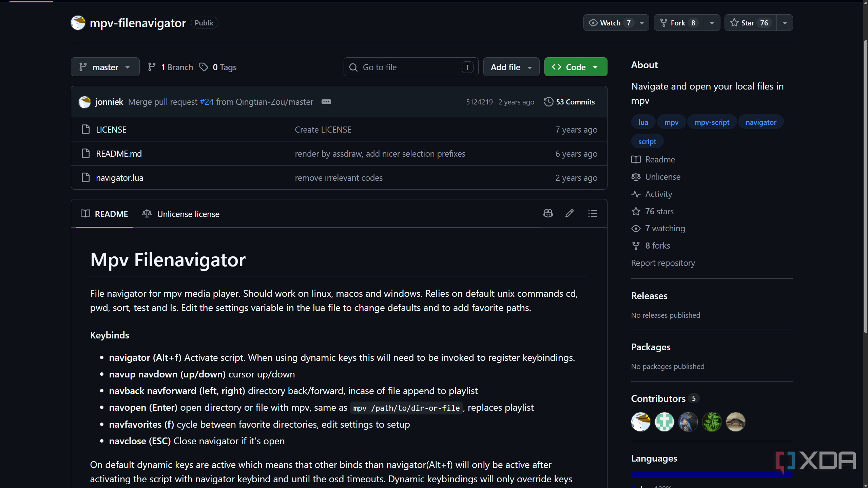
Task: Click the book icon beside Readme
Action: (x=636, y=159)
